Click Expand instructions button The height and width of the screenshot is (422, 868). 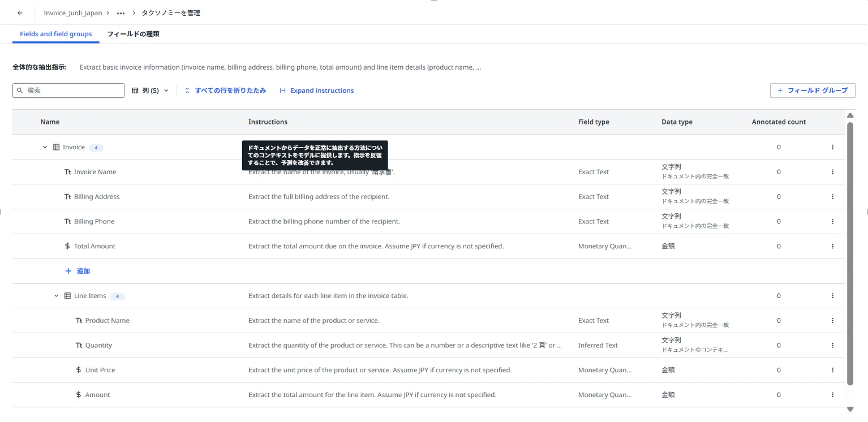[x=317, y=91]
